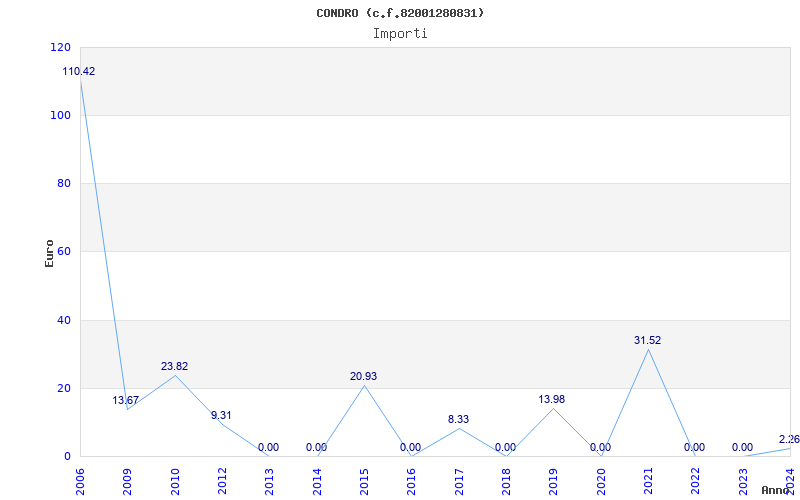Click the 2016 year axis label
Image resolution: width=800 pixels, height=500 pixels.
[412, 482]
